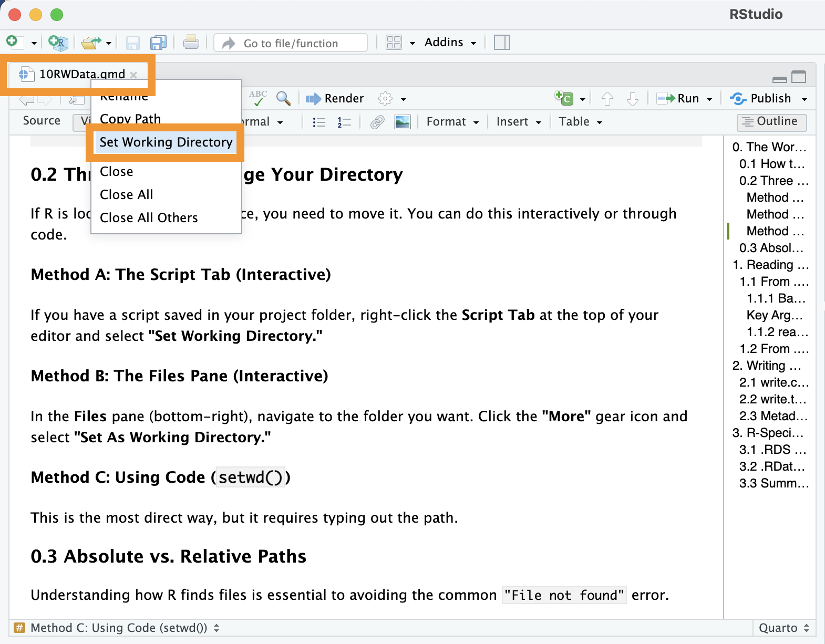
Task: Open the Table dropdown menu
Action: 580,122
